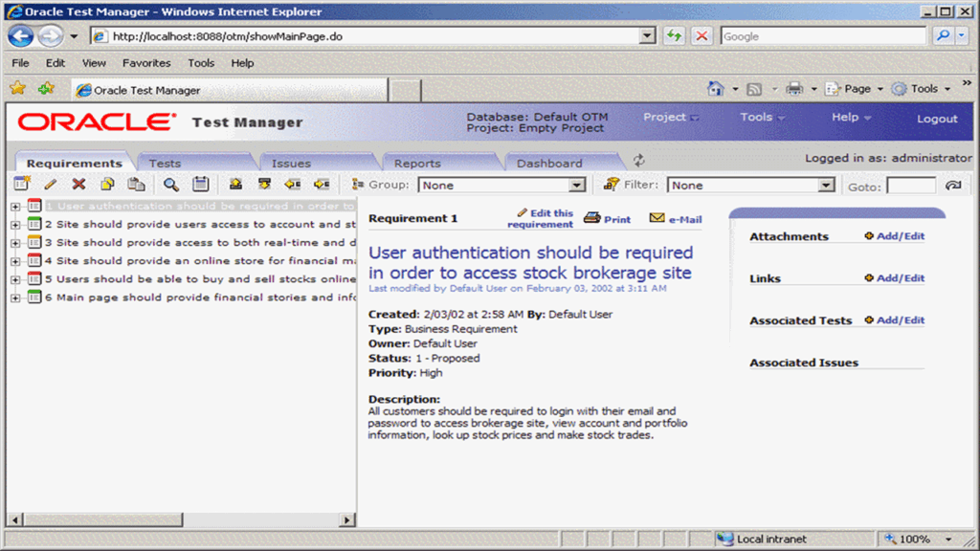
Task: Click the Goto arrow icon
Action: coord(954,185)
